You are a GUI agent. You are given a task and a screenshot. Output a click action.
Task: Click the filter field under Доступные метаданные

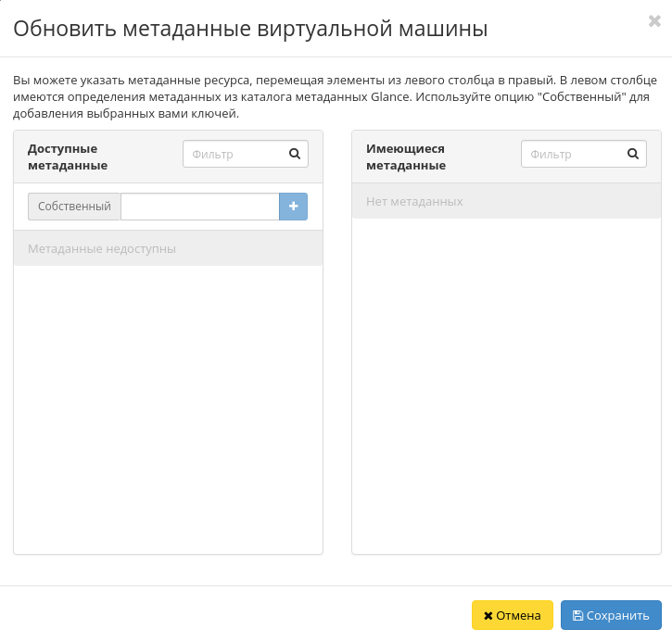pos(234,154)
